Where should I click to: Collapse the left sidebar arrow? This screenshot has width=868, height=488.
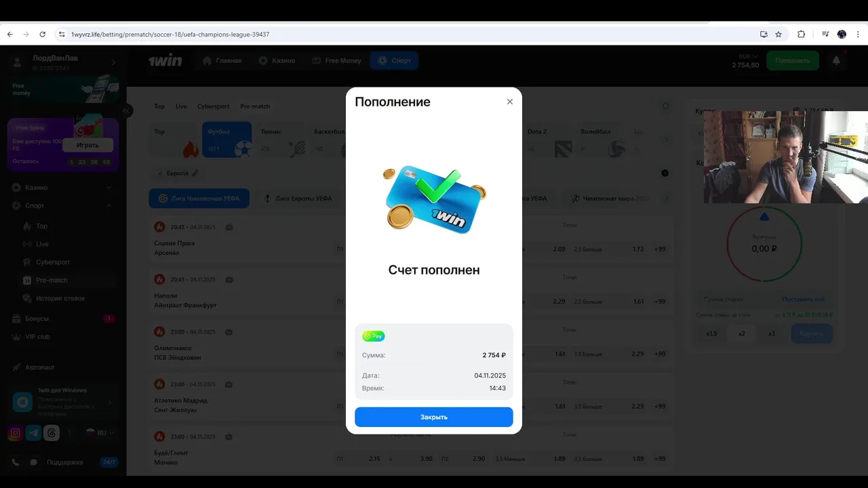(x=126, y=110)
